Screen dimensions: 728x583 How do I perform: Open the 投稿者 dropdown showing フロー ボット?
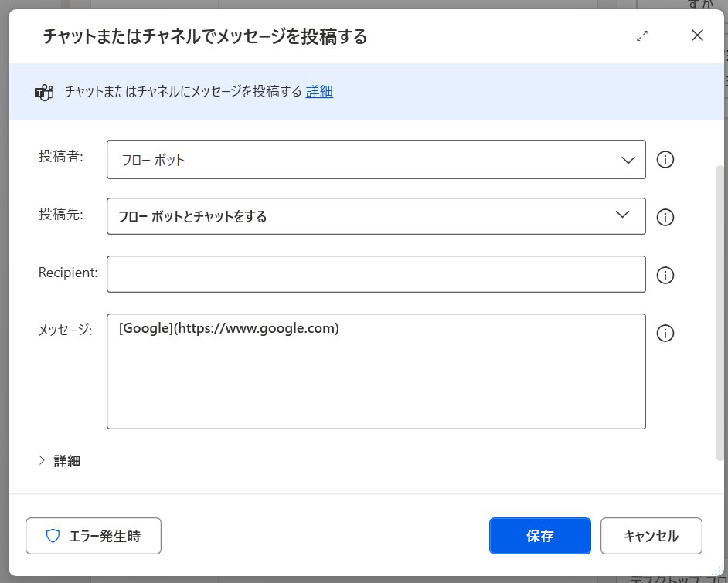(376, 160)
